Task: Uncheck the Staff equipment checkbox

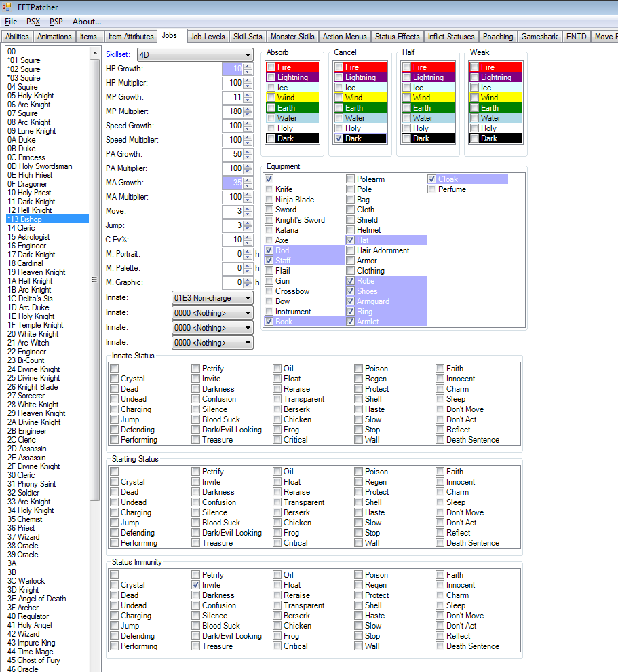Action: click(x=269, y=261)
